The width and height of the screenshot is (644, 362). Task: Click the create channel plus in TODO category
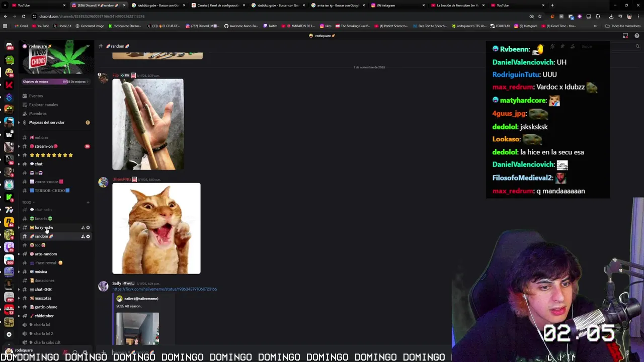(x=88, y=202)
